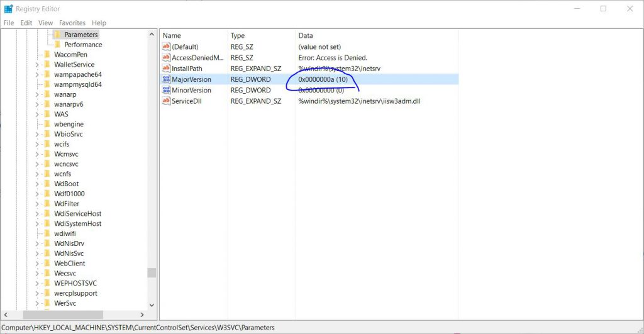
Task: Select the ServiceDll value name
Action: [x=186, y=101]
